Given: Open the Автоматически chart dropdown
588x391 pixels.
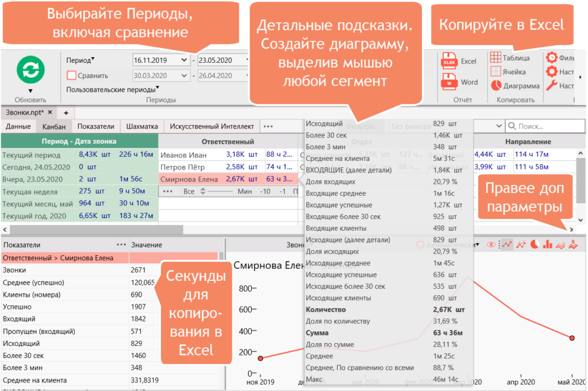Looking at the screenshot, I should [x=448, y=245].
